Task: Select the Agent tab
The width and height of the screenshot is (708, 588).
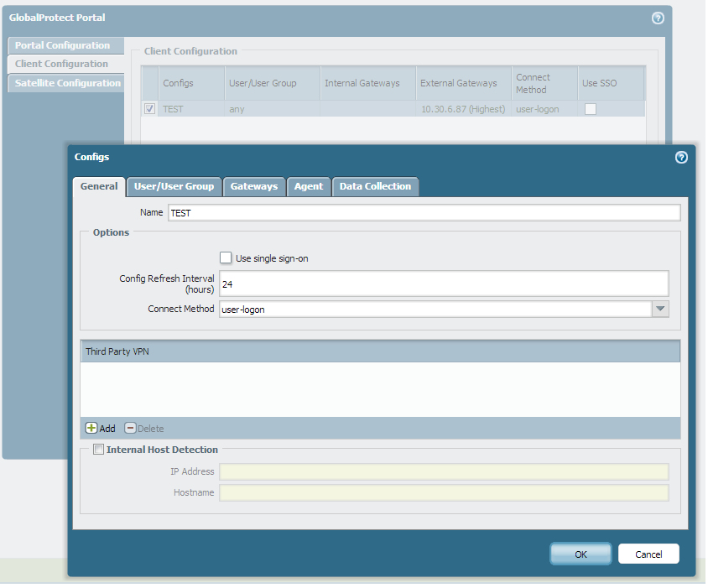Action: pyautogui.click(x=308, y=186)
